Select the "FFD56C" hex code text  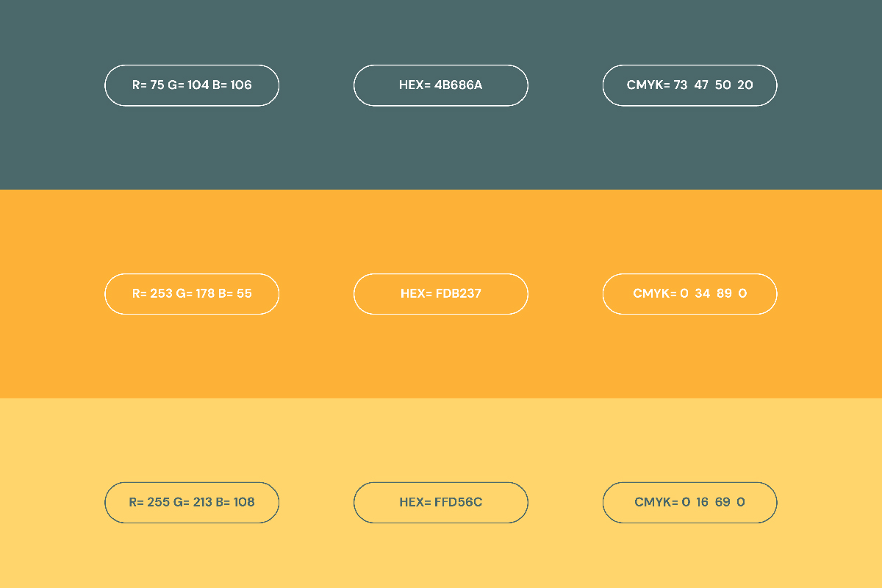[458, 503]
